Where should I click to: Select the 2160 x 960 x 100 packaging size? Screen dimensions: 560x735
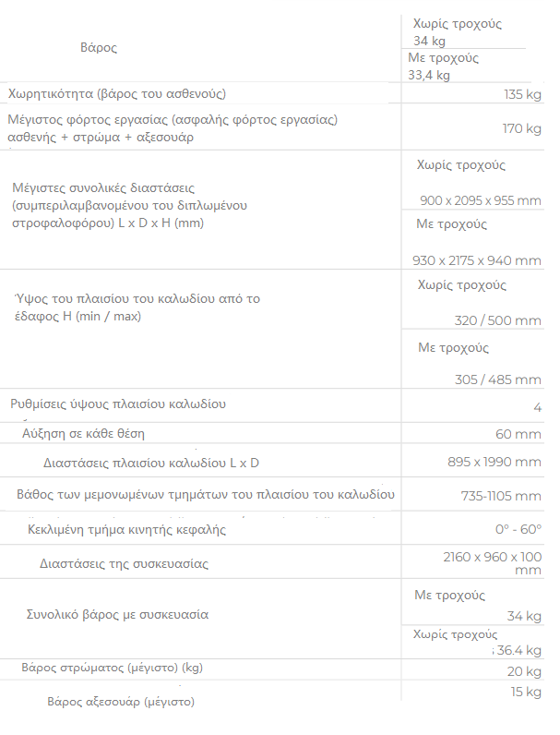(x=493, y=563)
